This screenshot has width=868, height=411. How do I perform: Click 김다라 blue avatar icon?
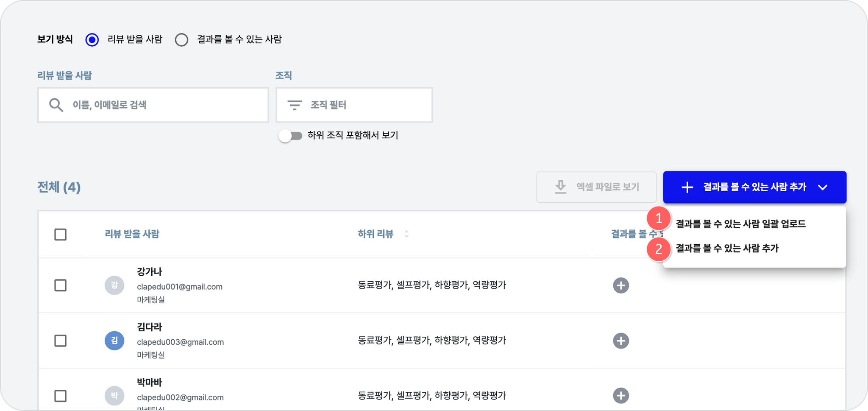click(114, 341)
